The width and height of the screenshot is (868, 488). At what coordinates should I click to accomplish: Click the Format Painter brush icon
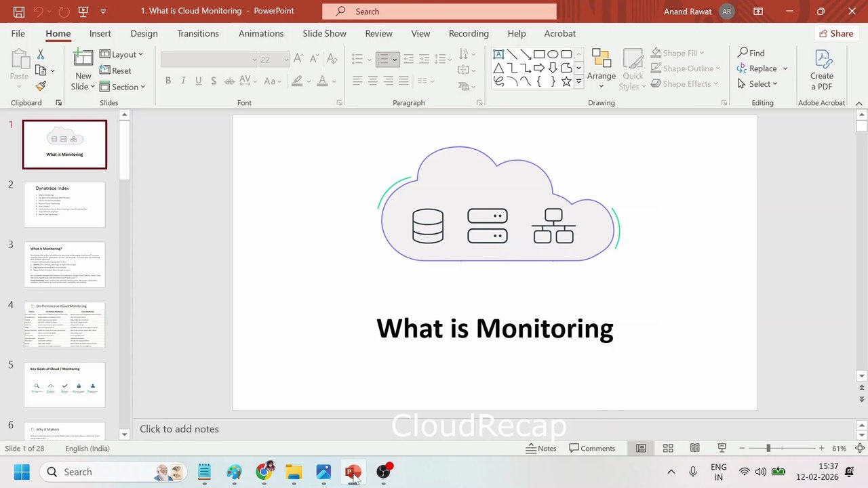41,86
